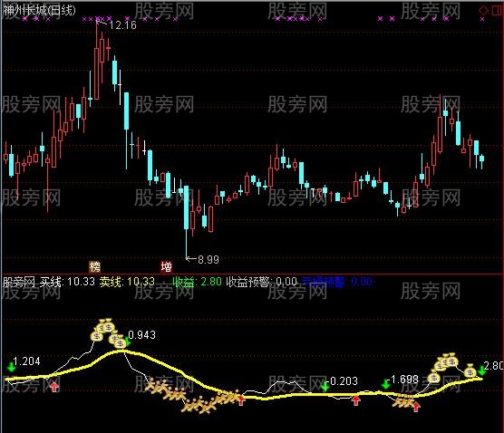
Task: Click the lone money bag left of the 2.80 arrow
Action: (x=470, y=370)
